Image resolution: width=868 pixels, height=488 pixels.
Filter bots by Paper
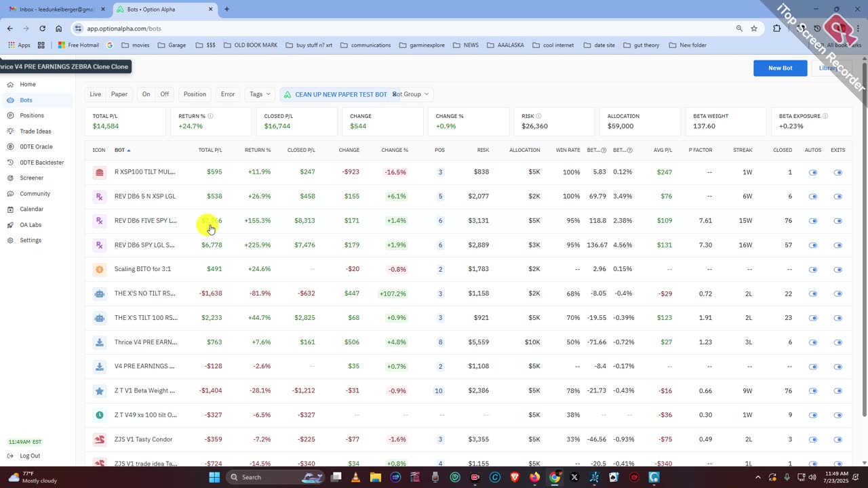[x=119, y=94]
